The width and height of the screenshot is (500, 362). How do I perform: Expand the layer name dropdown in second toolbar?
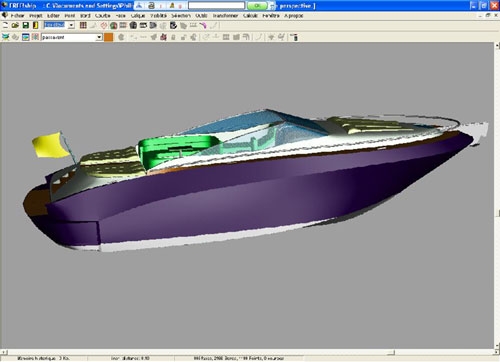pos(99,37)
